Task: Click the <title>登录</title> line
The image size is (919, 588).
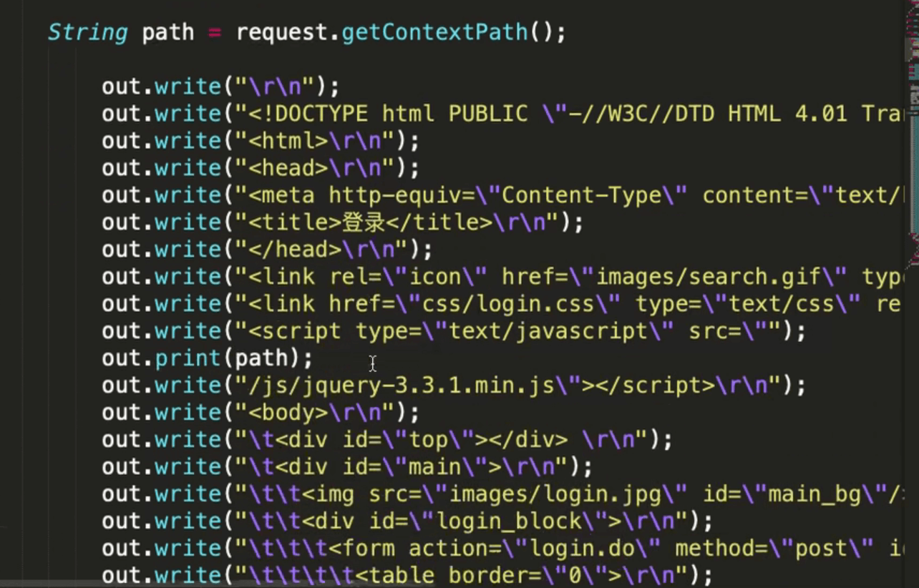Action: click(343, 222)
